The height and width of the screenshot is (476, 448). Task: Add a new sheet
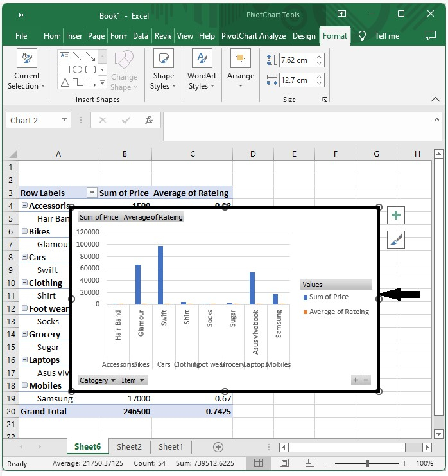[x=218, y=447]
